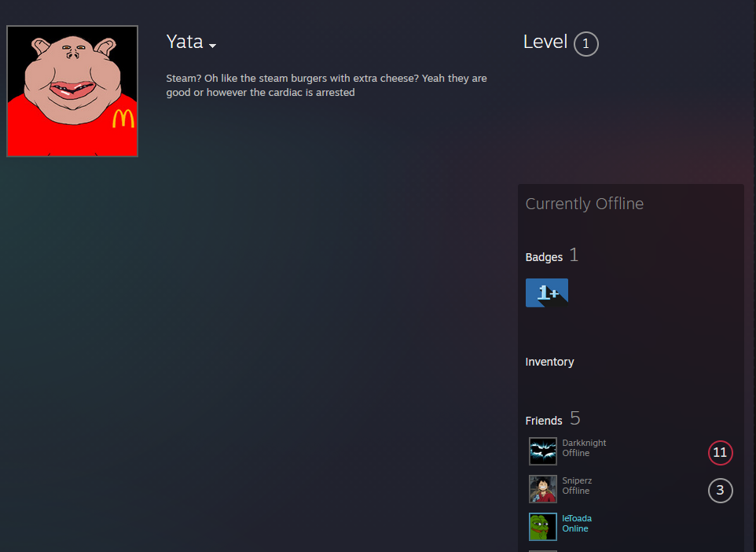Click the 1+ Community badge icon
Viewport: 756px width, 552px height.
click(x=547, y=293)
